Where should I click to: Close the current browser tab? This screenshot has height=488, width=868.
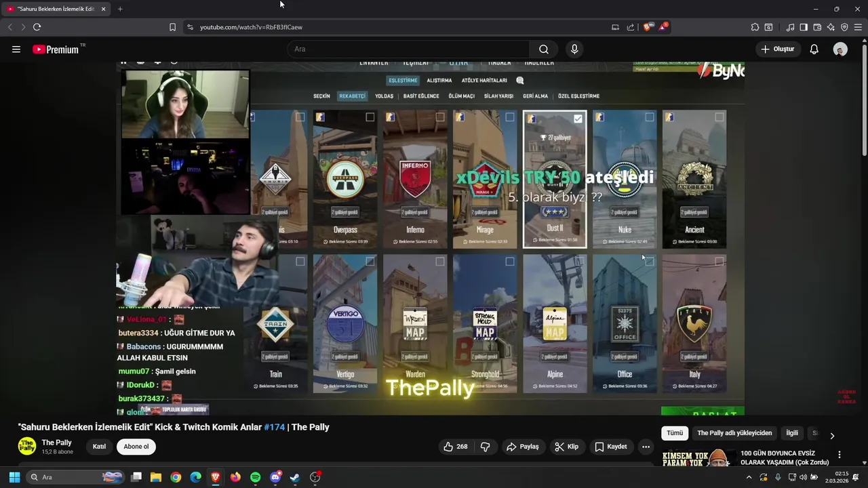click(x=103, y=9)
